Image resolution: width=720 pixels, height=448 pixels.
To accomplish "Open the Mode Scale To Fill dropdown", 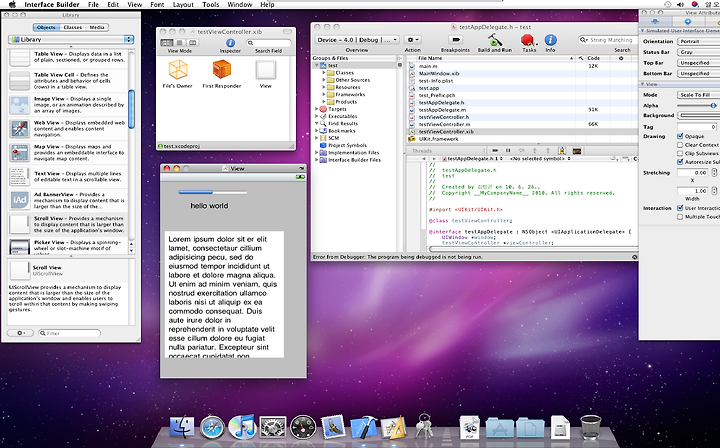I will 698,95.
